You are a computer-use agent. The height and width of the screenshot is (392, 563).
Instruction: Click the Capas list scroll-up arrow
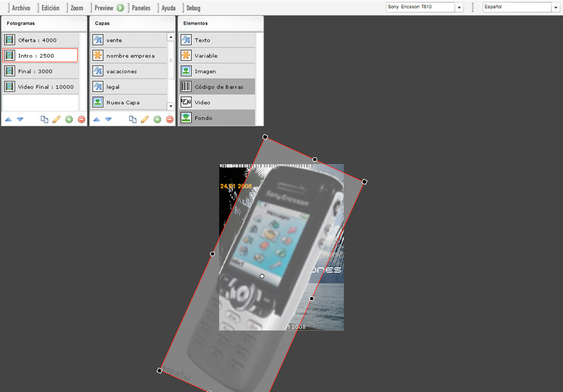[x=171, y=37]
